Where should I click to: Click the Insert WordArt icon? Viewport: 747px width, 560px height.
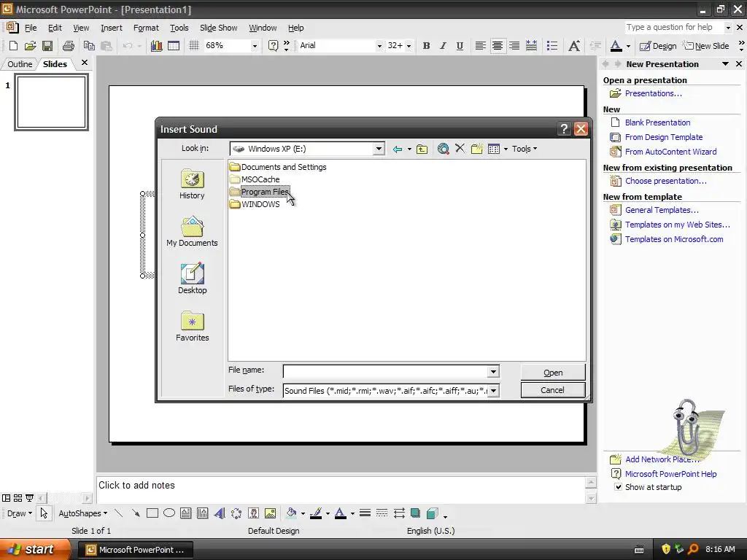click(219, 513)
